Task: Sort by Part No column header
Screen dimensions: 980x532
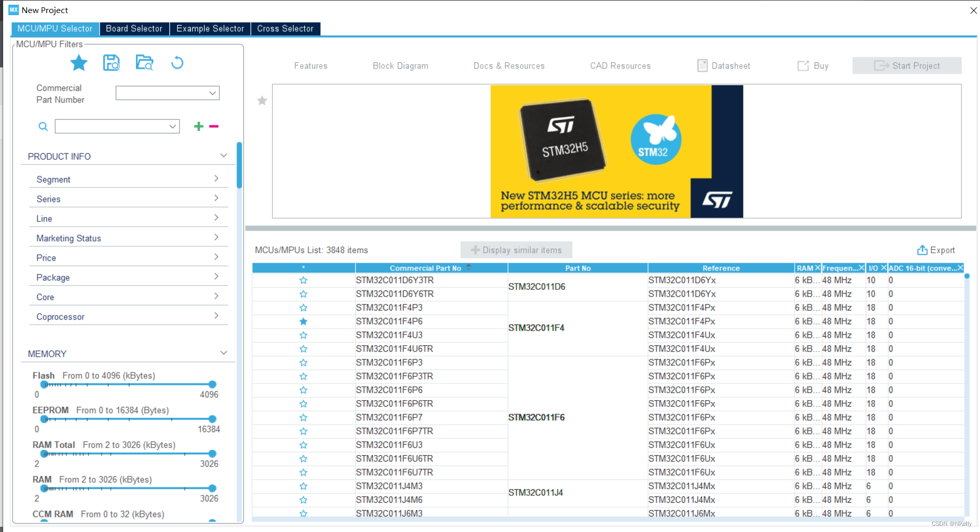Action: click(578, 268)
